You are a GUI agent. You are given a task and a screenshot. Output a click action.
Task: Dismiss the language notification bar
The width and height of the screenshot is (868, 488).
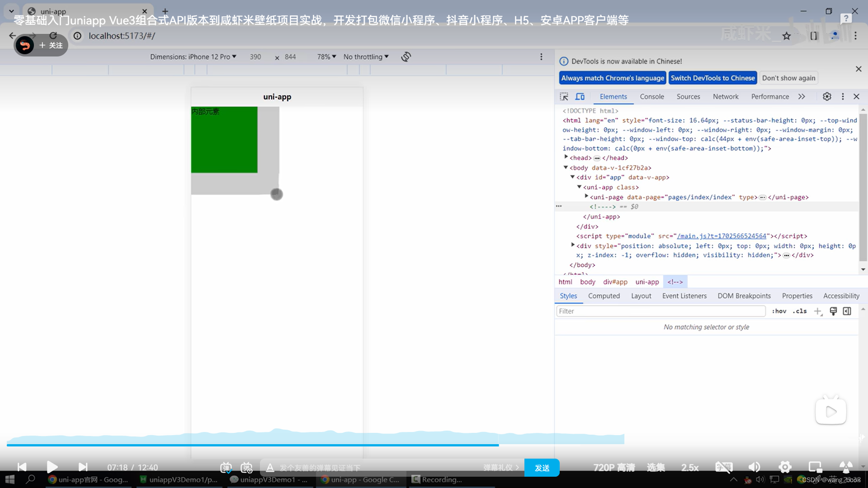point(859,69)
